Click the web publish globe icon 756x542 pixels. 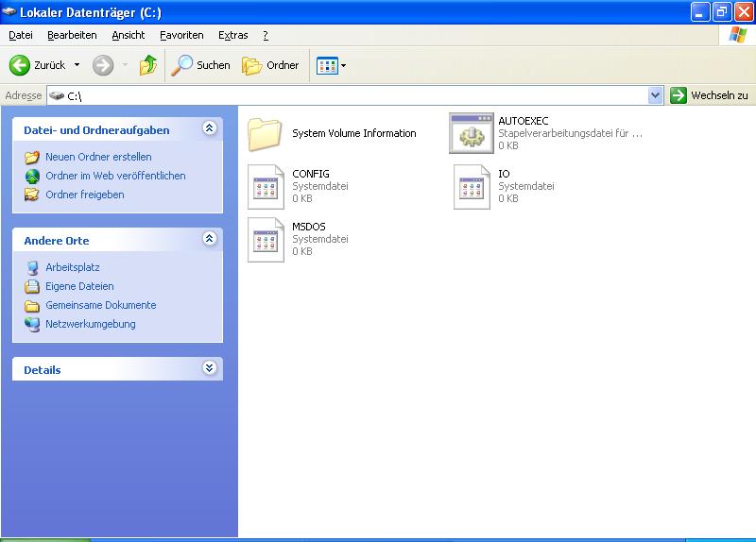32,177
